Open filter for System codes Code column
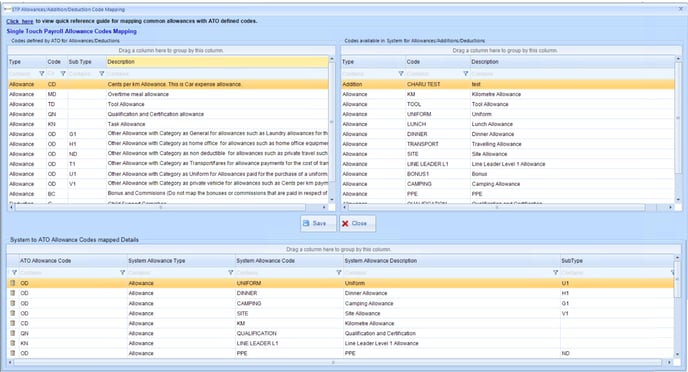This screenshot has height=372, width=688. click(x=466, y=74)
